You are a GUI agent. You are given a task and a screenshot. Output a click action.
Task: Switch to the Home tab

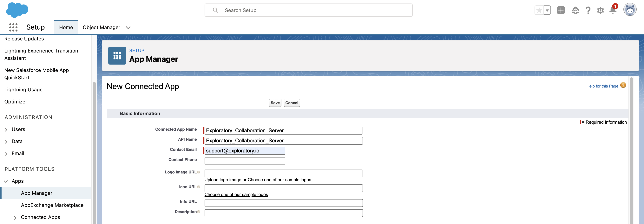tap(66, 27)
